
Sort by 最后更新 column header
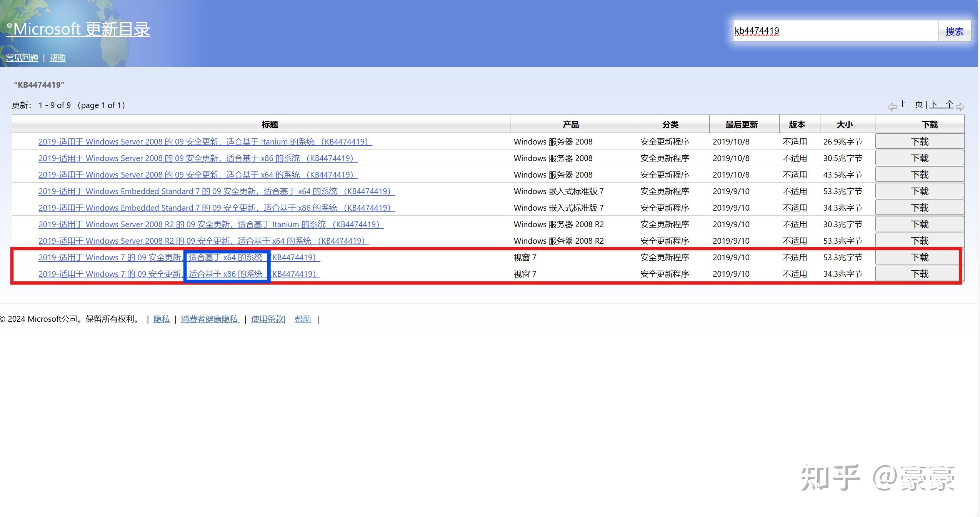click(741, 125)
